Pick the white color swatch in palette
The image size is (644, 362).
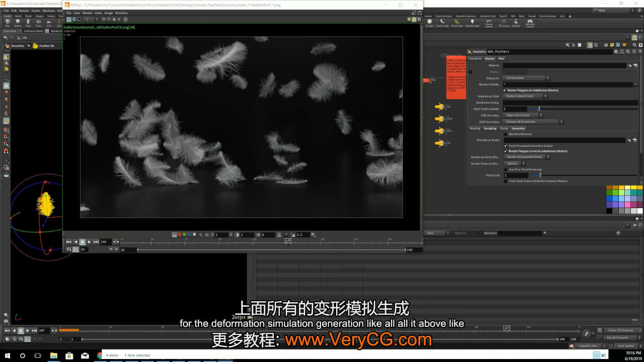[639, 211]
